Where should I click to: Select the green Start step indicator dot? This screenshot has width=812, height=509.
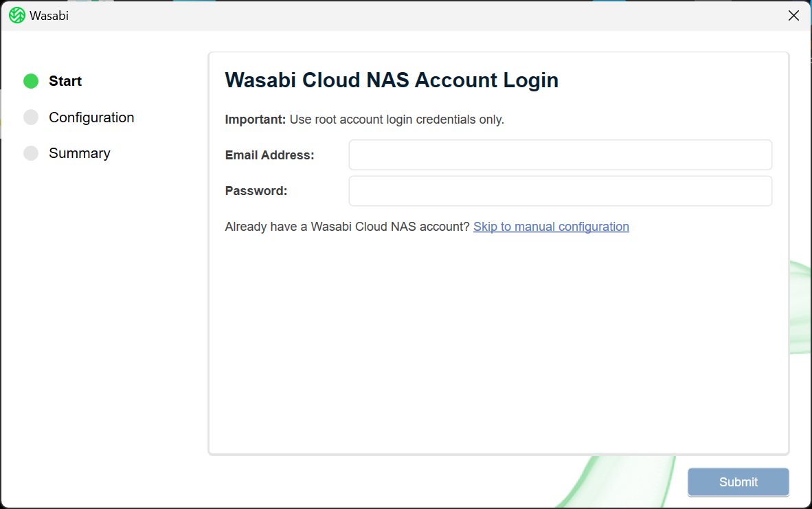tap(31, 80)
